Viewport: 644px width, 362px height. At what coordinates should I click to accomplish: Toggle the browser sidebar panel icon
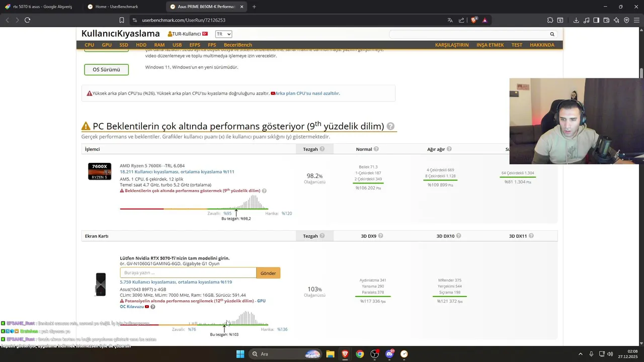point(596,20)
